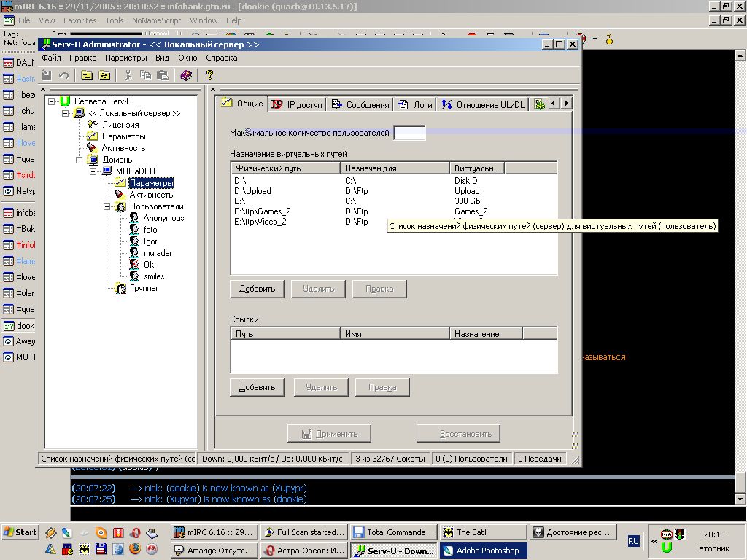The height and width of the screenshot is (560, 747).
Task: Select the Лицензия item in the tree
Action: click(120, 125)
